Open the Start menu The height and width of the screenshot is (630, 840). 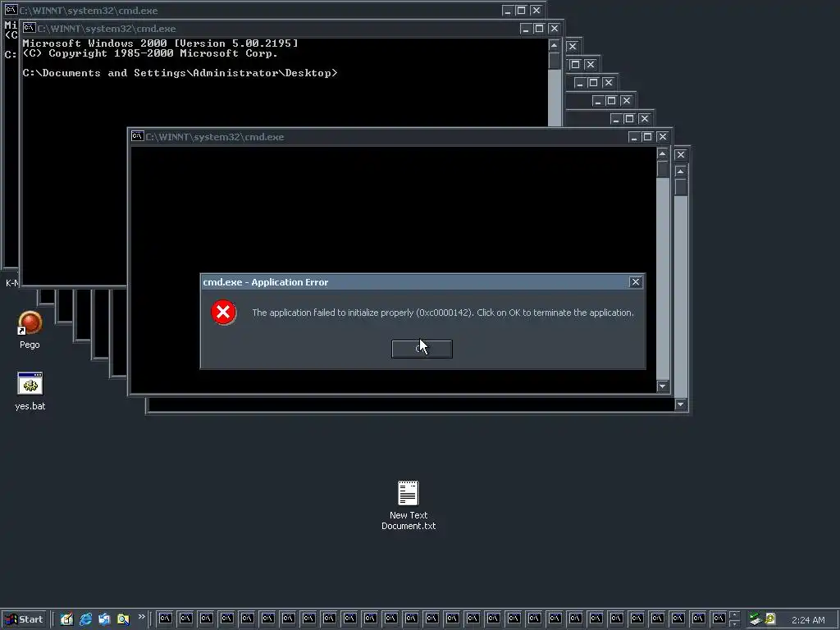point(24,619)
